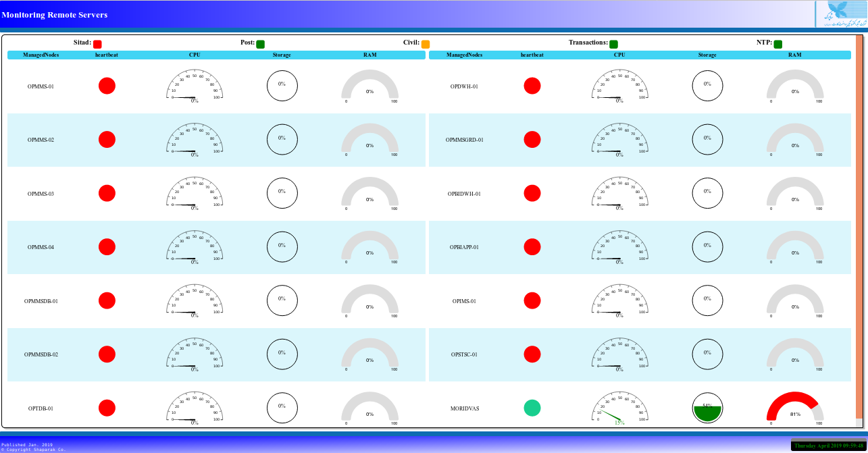Click the OPBIDWH-01 storage circle
This screenshot has height=453, width=868.
(x=707, y=193)
